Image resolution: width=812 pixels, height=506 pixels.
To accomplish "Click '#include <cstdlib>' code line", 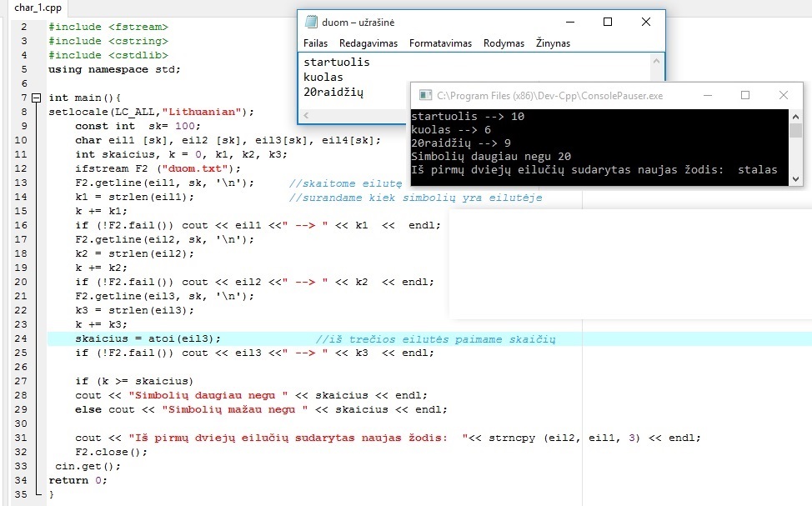I will pos(108,55).
